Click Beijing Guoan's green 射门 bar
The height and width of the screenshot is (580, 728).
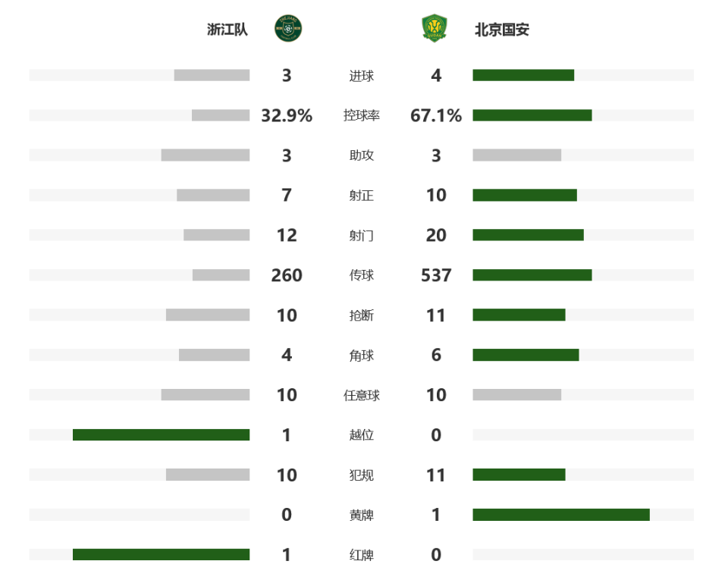(528, 235)
